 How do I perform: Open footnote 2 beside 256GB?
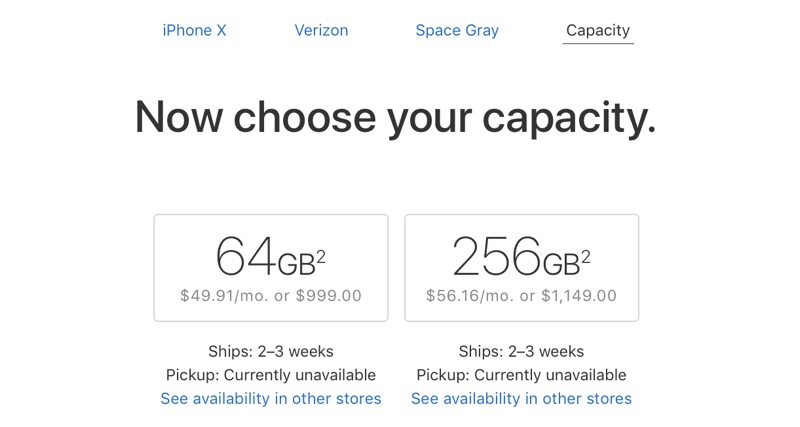coord(585,258)
